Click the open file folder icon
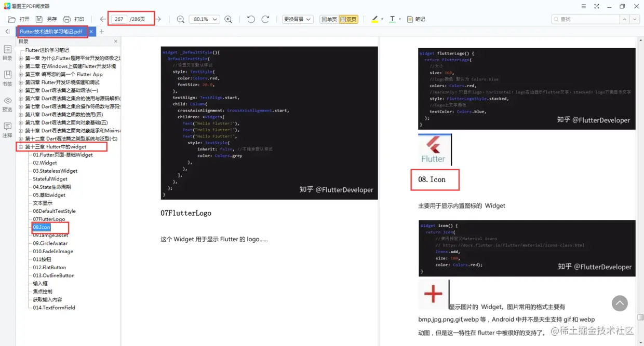This screenshot has height=346, width=644. coord(12,19)
